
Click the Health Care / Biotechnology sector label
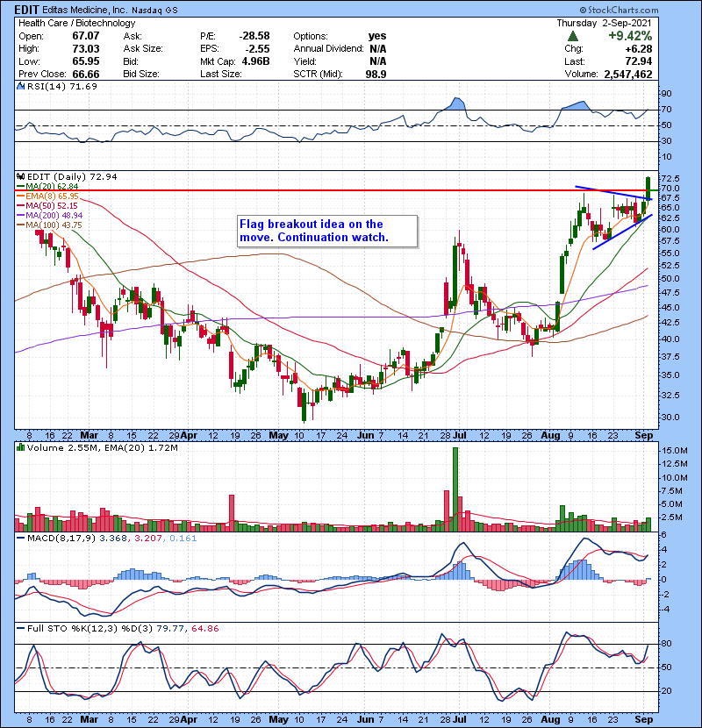76,23
